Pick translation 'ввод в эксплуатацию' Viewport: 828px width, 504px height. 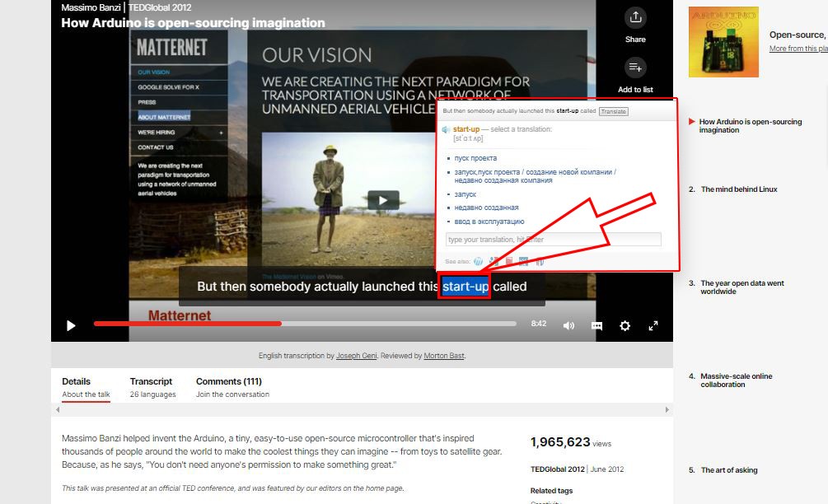point(489,222)
